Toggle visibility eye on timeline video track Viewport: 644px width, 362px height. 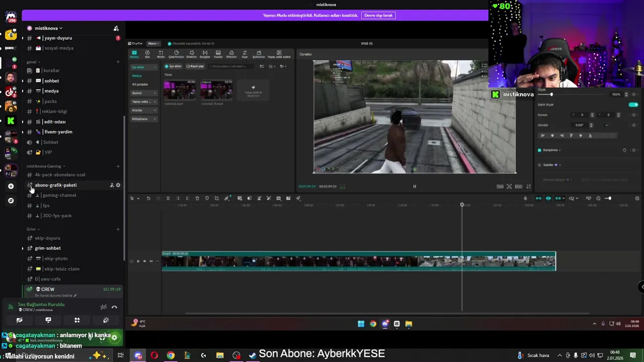coord(144,261)
